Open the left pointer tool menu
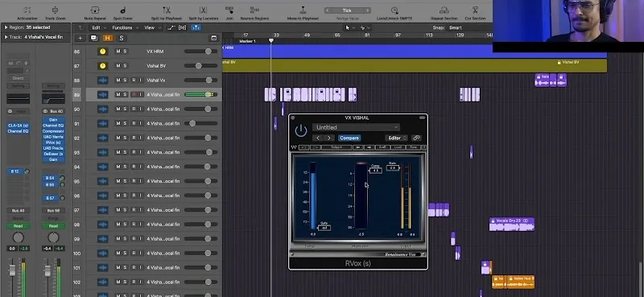644x297 pixels. [x=349, y=27]
